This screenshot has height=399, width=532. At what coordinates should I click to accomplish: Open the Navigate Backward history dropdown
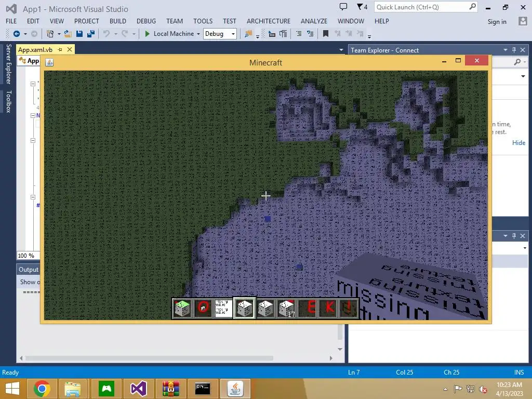coord(25,34)
